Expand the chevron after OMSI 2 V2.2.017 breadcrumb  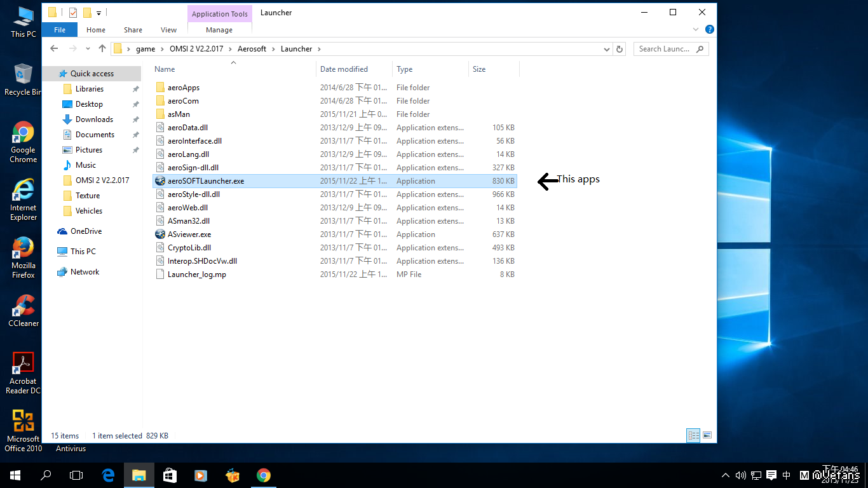pos(231,49)
